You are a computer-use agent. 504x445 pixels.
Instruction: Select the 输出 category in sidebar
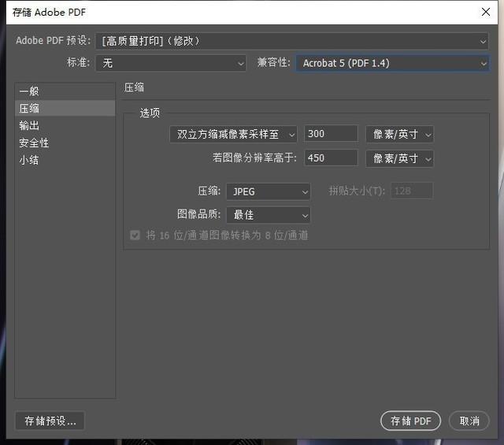pos(65,125)
